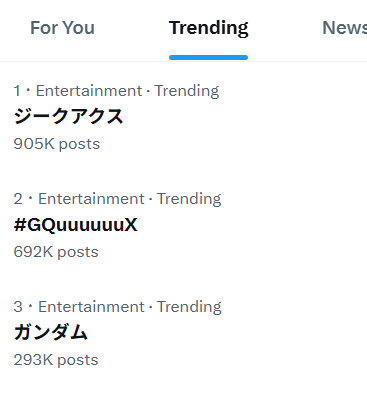The height and width of the screenshot is (394, 367).
Task: Open the ガンダム trending topic
Action: coord(51,333)
